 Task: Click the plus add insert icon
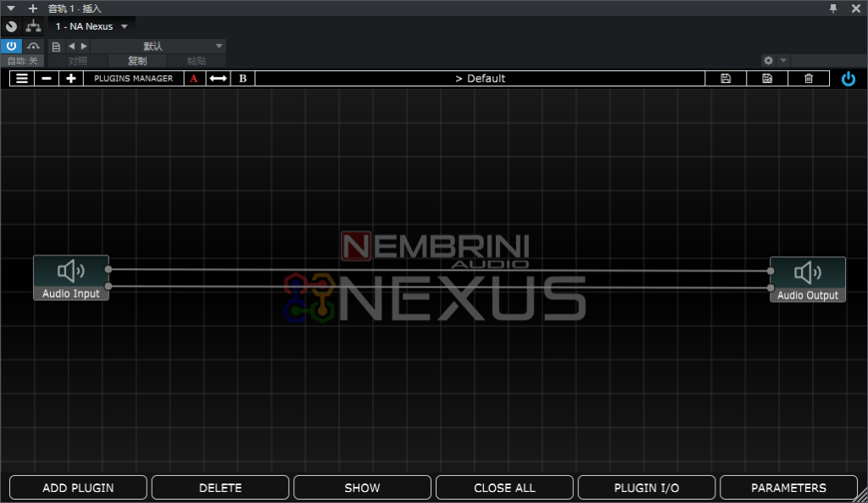(x=33, y=8)
